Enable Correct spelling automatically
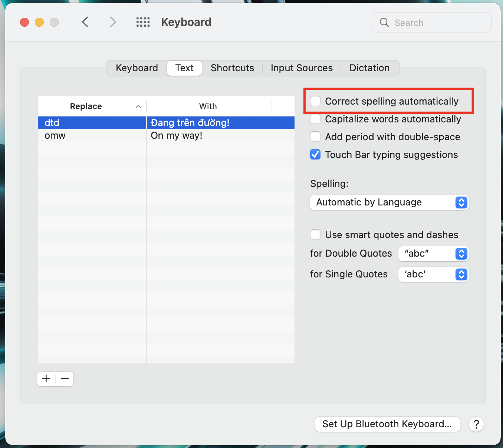The width and height of the screenshot is (503, 448). click(x=315, y=101)
